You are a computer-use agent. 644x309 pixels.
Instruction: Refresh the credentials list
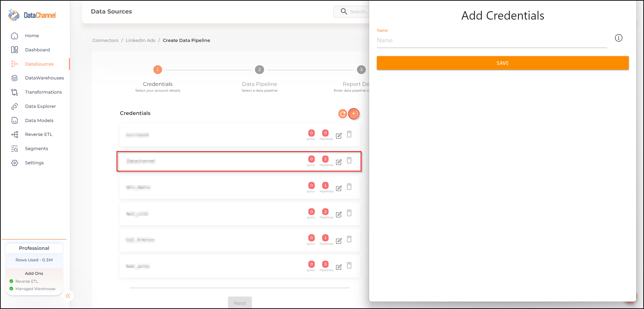[x=343, y=114]
